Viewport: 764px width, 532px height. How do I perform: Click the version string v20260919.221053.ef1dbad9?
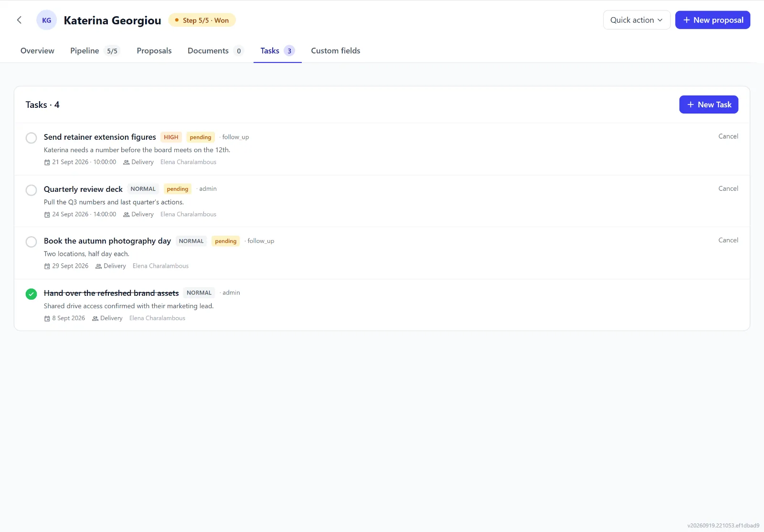[x=723, y=525]
